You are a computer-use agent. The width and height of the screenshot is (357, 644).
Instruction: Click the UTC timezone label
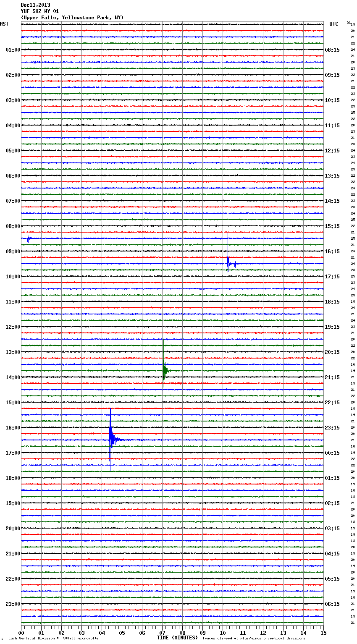pyautogui.click(x=334, y=24)
